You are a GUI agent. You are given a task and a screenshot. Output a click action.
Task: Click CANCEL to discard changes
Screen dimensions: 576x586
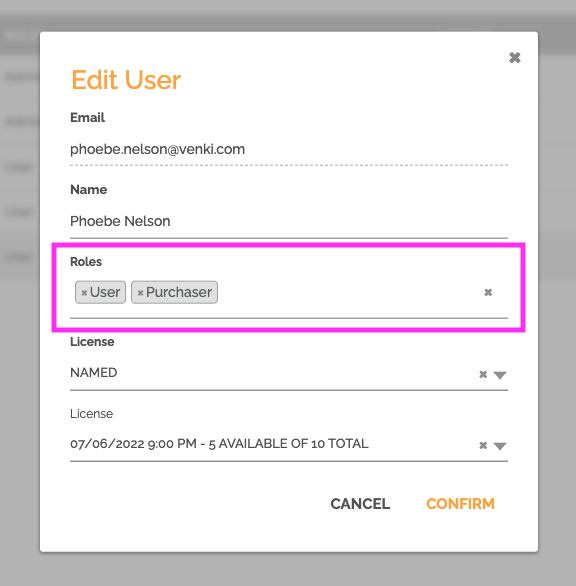[x=360, y=504]
